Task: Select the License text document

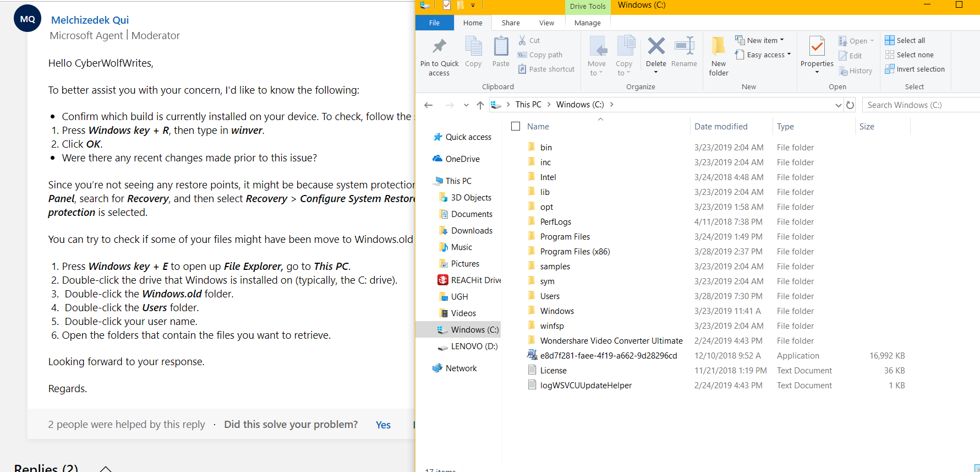Action: (553, 370)
